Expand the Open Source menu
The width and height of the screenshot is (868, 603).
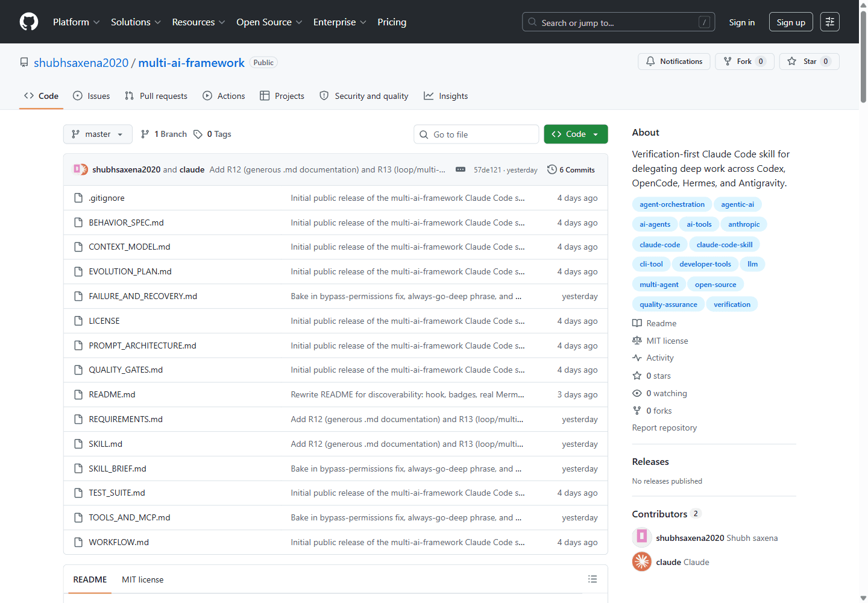[x=269, y=22]
